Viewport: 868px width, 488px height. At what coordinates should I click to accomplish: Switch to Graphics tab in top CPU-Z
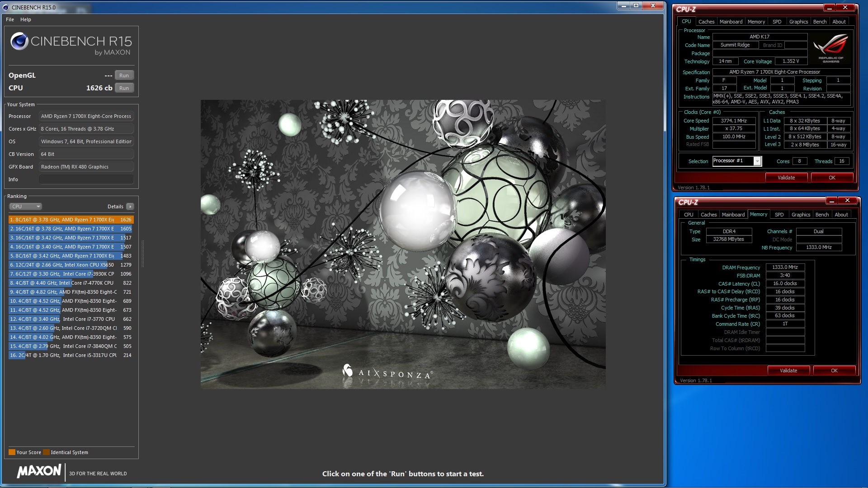coord(798,22)
